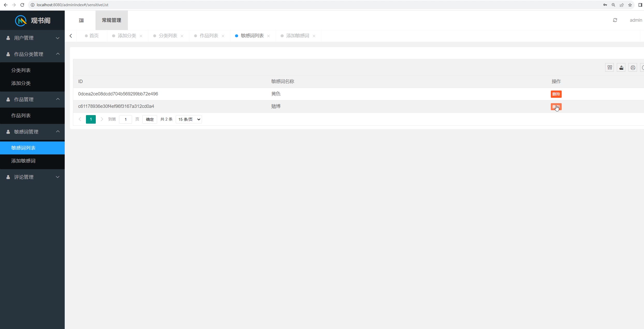Open the table column filter icon
Screen dimensions: 644x329
coord(610,68)
